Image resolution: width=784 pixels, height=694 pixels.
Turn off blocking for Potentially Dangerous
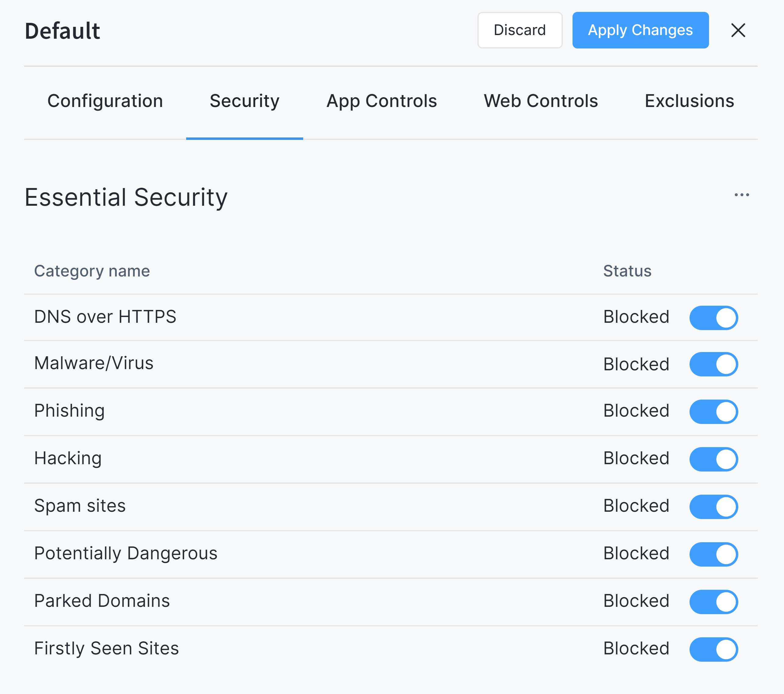(x=713, y=554)
